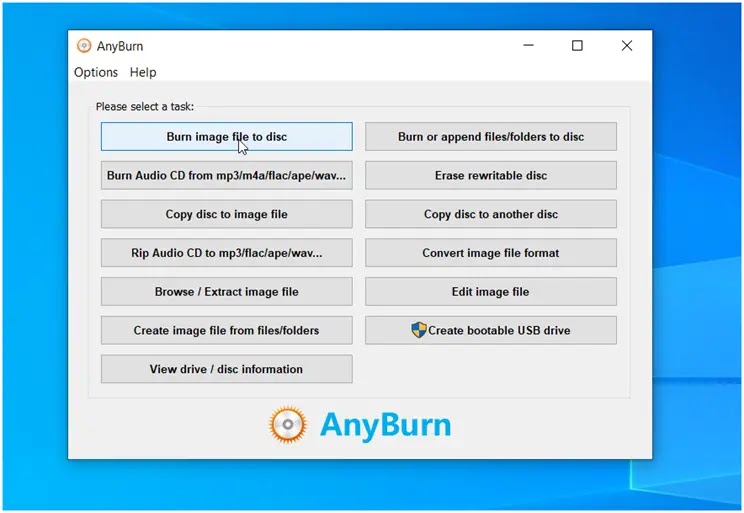This screenshot has width=744, height=513.
Task: Click Copy disc to another disc
Action: coord(491,214)
